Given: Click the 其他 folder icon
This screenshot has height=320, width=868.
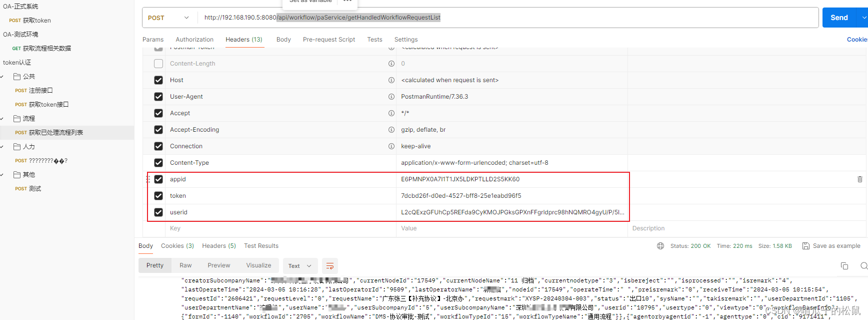Looking at the screenshot, I should point(17,175).
